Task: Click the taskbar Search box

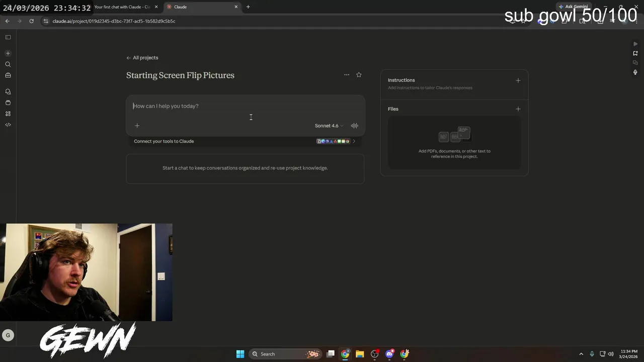Action: tap(286, 354)
